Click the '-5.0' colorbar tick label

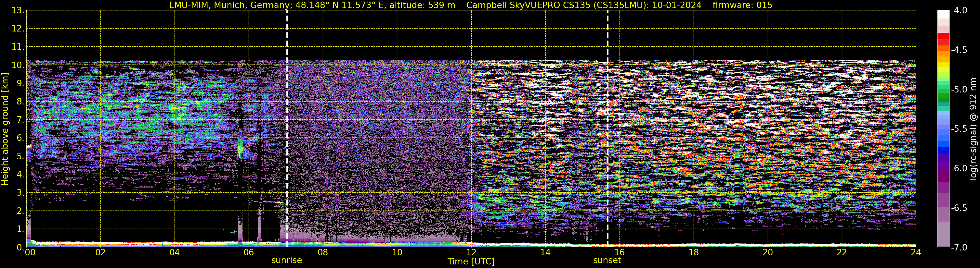pos(959,90)
